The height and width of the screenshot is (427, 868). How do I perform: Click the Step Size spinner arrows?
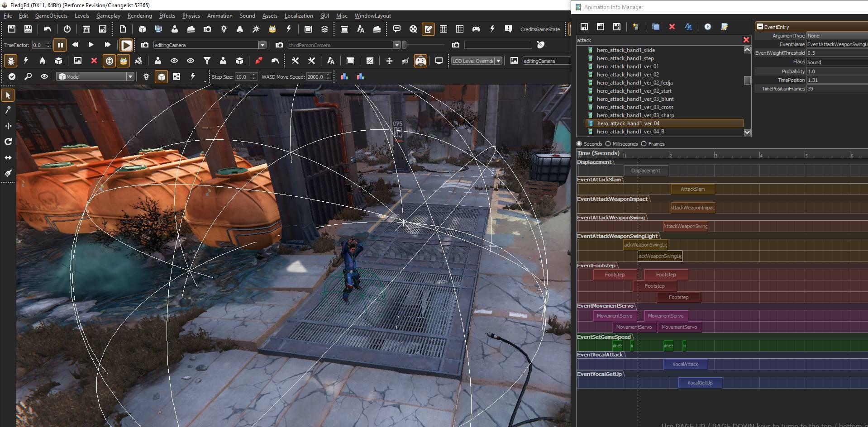pos(254,76)
